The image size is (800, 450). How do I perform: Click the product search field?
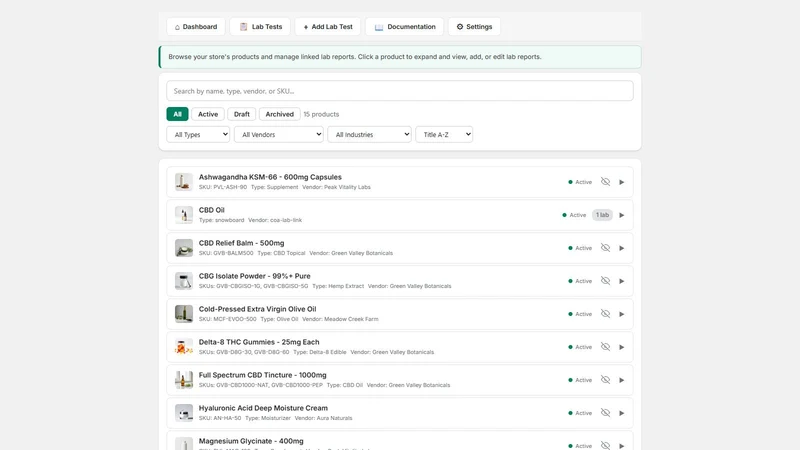pyautogui.click(x=400, y=91)
